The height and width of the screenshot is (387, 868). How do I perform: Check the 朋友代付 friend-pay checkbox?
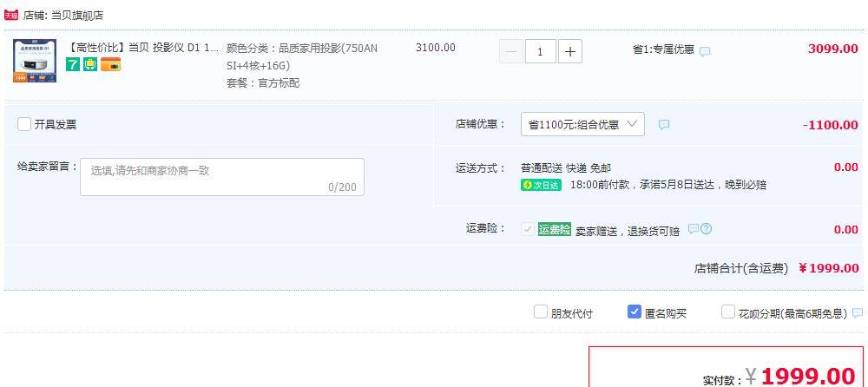point(540,312)
